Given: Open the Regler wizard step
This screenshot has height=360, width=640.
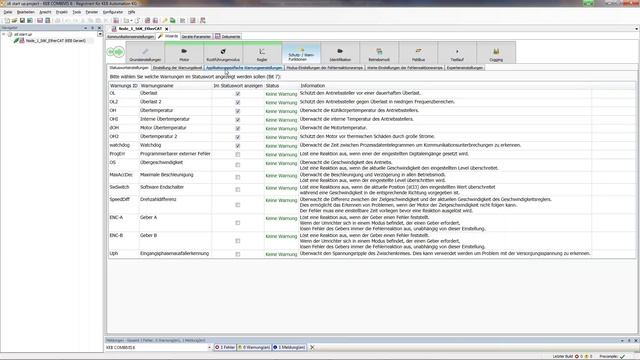Looking at the screenshot, I should [262, 53].
